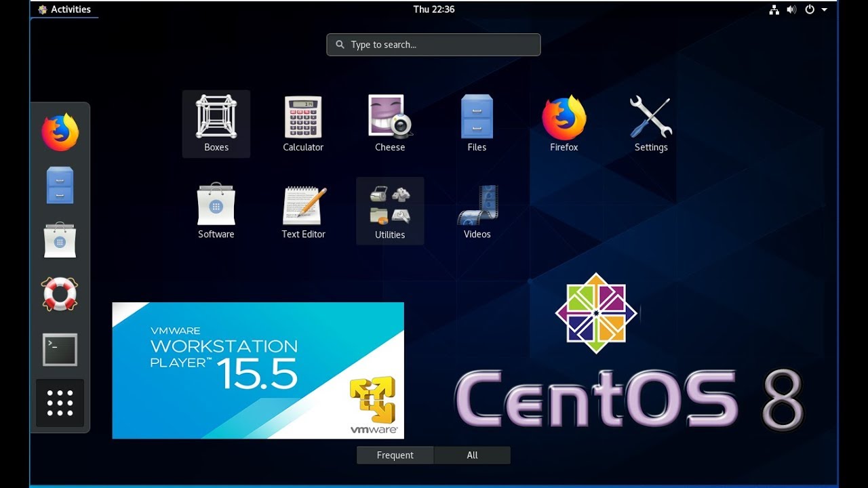This screenshot has width=868, height=488.
Task: Click the Activities button
Action: click(64, 9)
